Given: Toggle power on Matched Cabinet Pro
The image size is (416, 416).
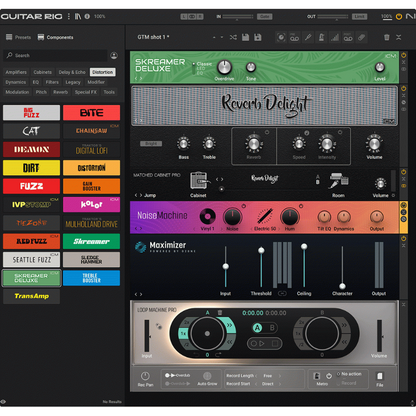Looking at the screenshot, I should 404,172.
